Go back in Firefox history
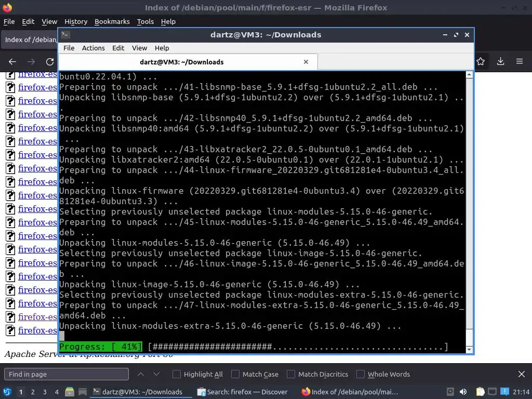The height and width of the screenshot is (399, 532). pyautogui.click(x=12, y=61)
